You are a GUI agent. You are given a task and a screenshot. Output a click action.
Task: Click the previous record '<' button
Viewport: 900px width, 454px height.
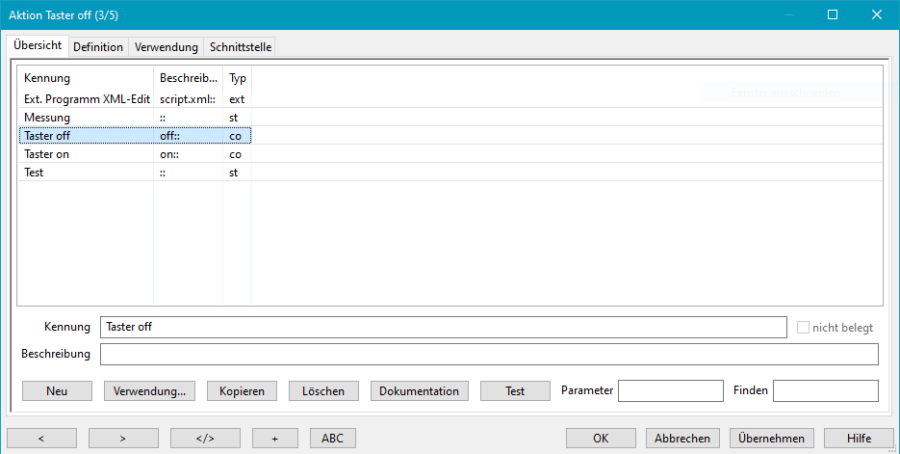(42, 438)
